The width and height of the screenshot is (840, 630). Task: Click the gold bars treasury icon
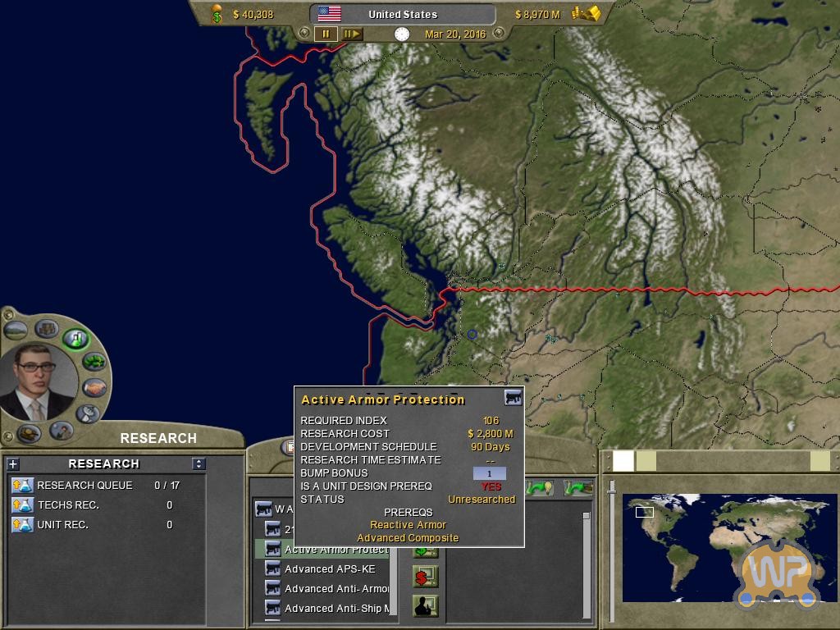coord(587,14)
